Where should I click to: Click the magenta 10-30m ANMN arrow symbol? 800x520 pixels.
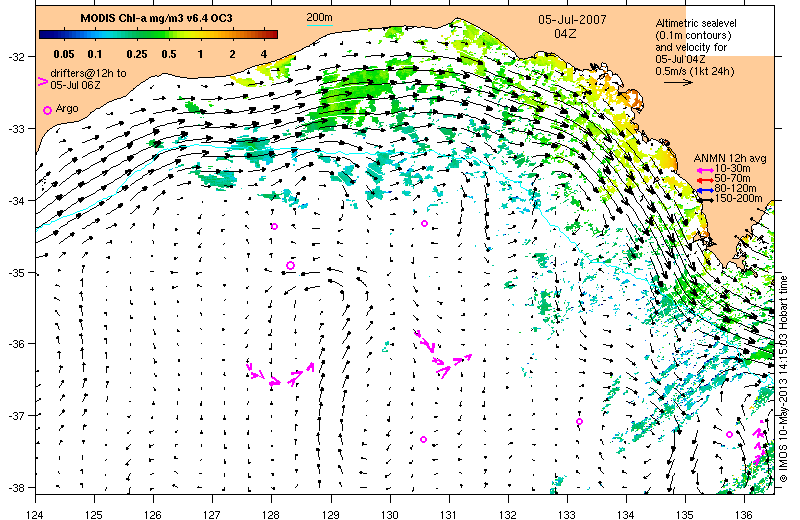(x=706, y=170)
